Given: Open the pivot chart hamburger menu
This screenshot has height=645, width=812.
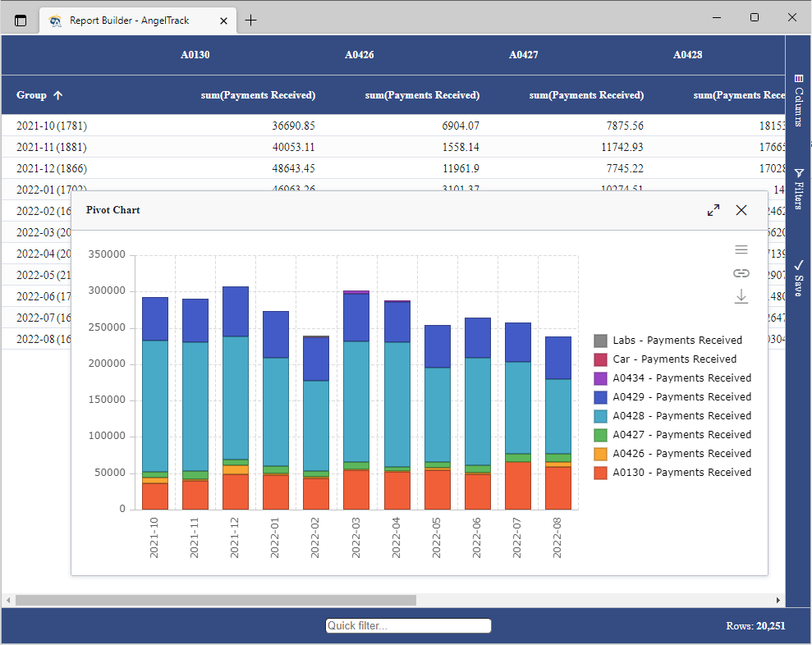Looking at the screenshot, I should point(741,249).
